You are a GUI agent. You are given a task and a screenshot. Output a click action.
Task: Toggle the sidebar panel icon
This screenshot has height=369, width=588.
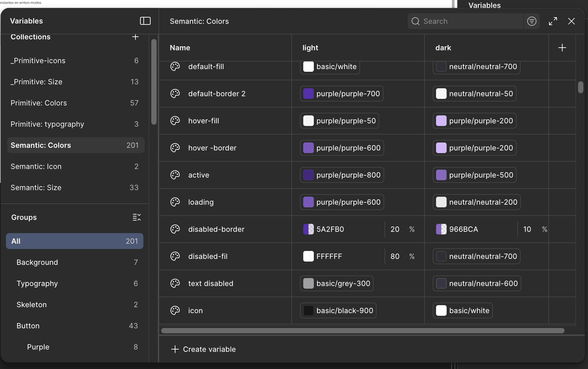coord(145,21)
